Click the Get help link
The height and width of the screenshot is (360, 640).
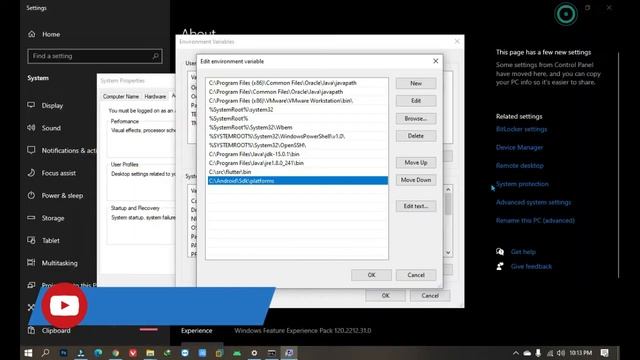523,252
